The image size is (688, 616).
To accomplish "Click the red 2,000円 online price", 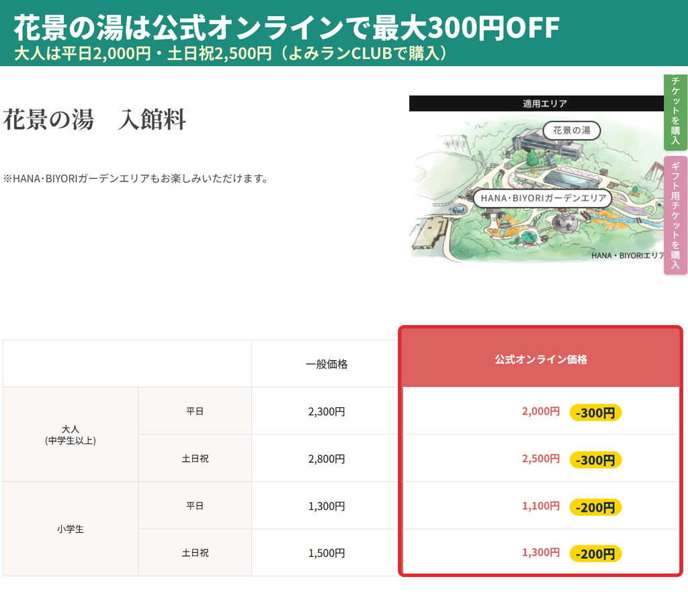I will point(541,411).
